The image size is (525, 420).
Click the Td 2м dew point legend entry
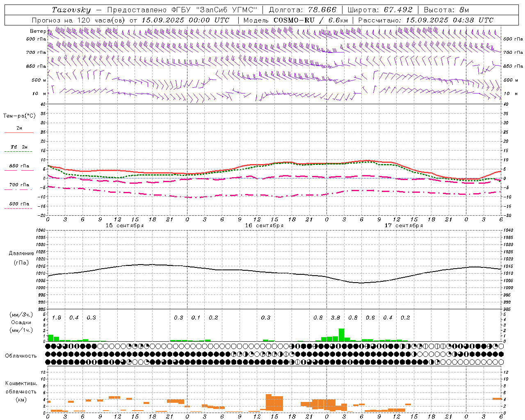[x=19, y=147]
